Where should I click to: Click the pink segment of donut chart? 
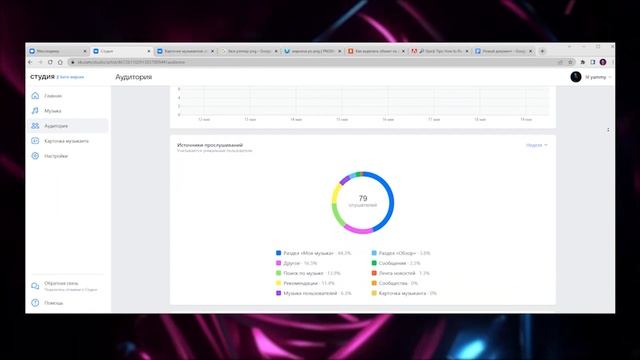pyautogui.click(x=358, y=230)
